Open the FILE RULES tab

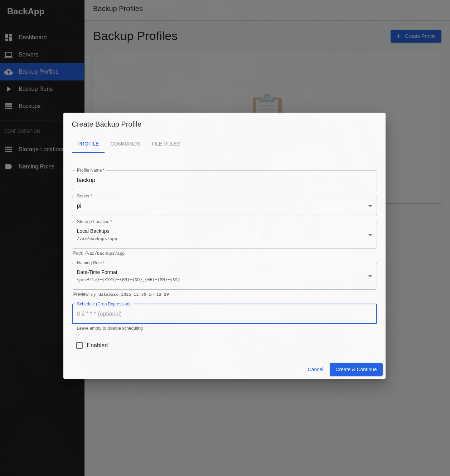[x=166, y=144]
